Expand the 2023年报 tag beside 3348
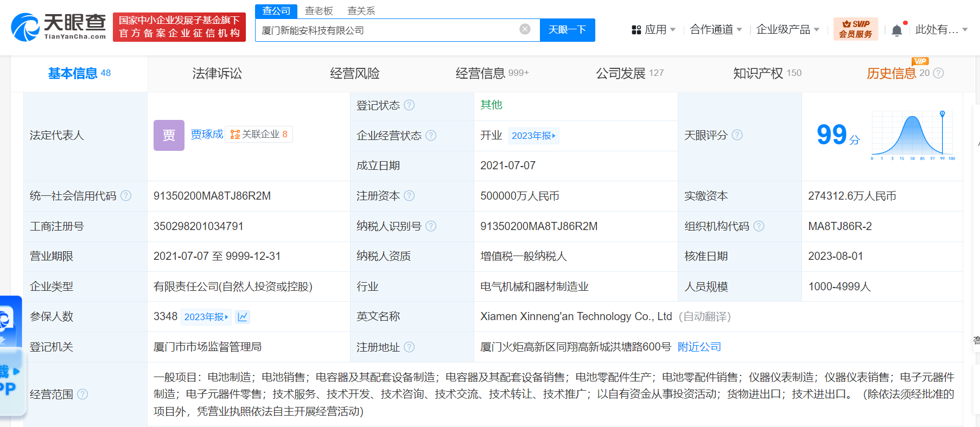Image resolution: width=980 pixels, height=427 pixels. [206, 317]
